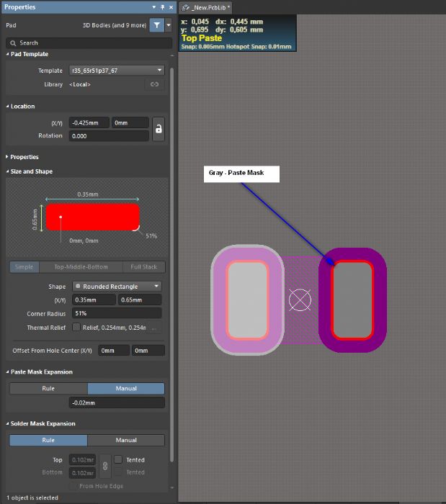
Task: Toggle the location lock icon
Action: [159, 129]
